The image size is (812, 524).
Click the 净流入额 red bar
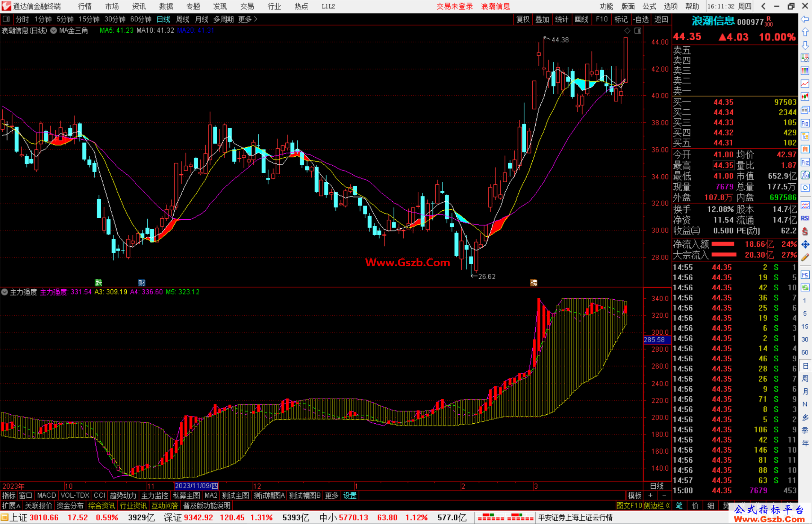pyautogui.click(x=723, y=244)
